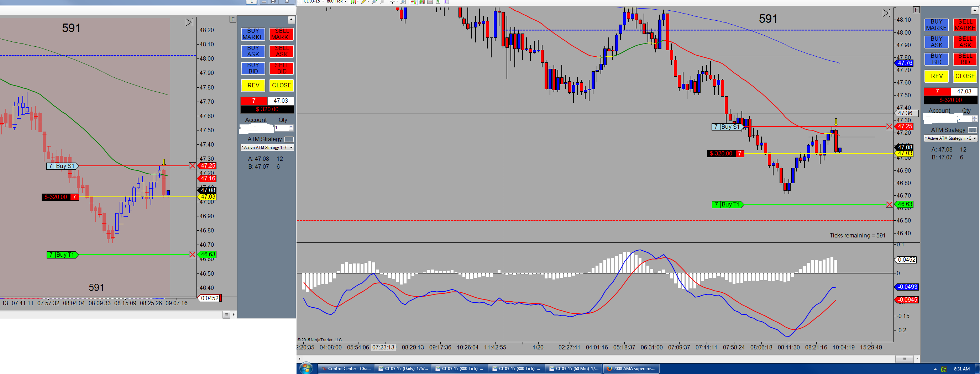980x374 pixels.
Task: Switch to CL 03-15 (Daily) taskbar window
Action: click(x=403, y=368)
